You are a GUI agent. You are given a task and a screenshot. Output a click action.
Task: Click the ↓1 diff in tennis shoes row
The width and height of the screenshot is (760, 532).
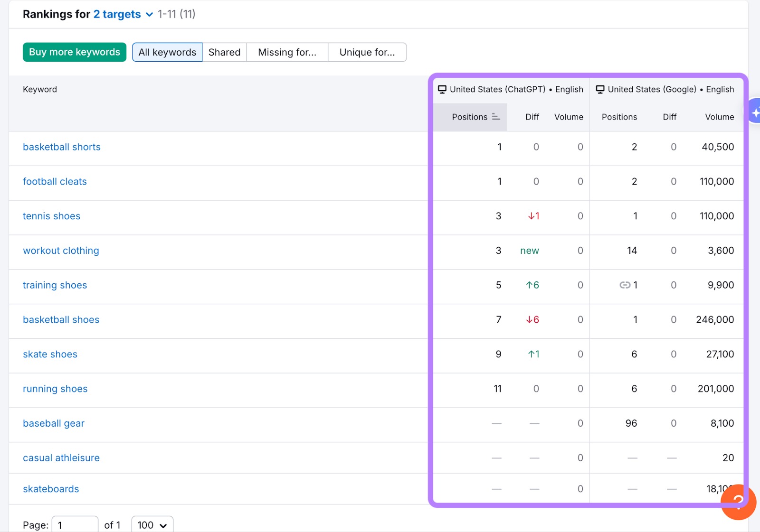(533, 216)
